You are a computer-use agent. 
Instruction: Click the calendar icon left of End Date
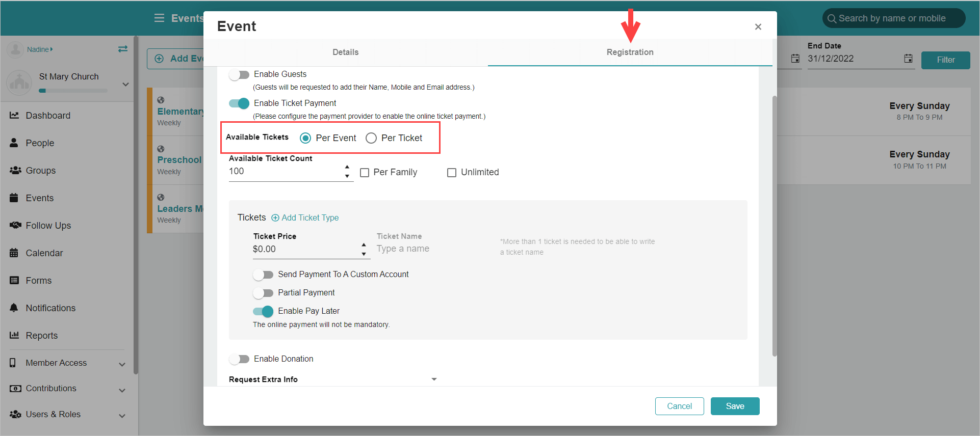(x=795, y=59)
